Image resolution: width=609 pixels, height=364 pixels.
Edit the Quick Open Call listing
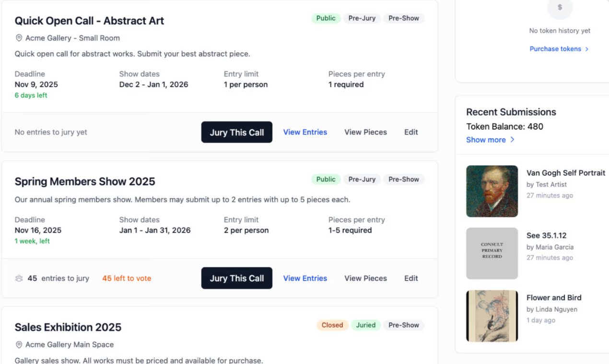click(x=411, y=132)
